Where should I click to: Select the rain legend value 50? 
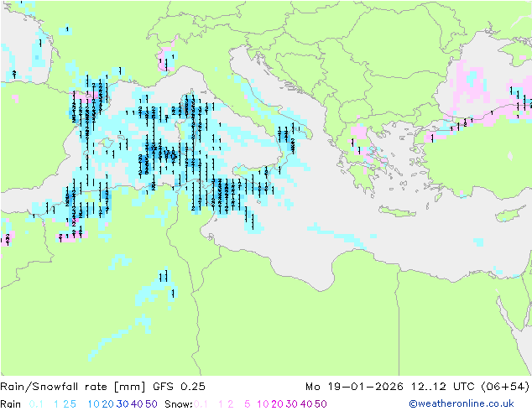tap(151, 404)
